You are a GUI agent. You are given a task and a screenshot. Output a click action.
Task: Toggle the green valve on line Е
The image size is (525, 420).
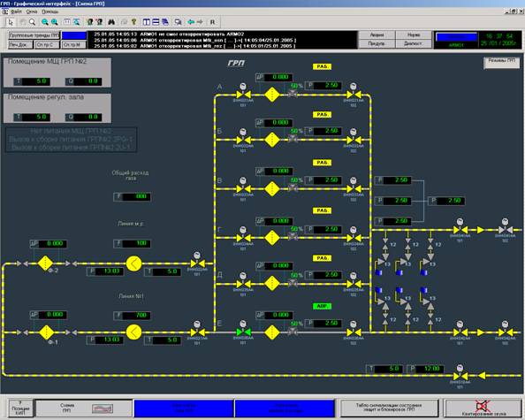tap(243, 332)
